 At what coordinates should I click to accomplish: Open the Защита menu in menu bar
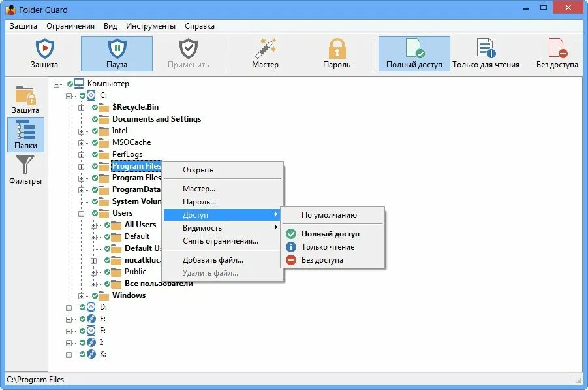click(x=23, y=26)
